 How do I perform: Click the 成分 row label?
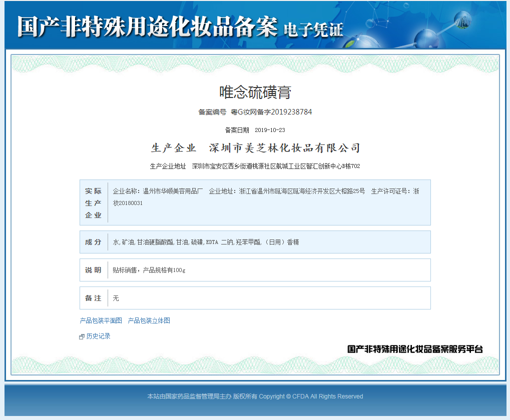pos(94,242)
